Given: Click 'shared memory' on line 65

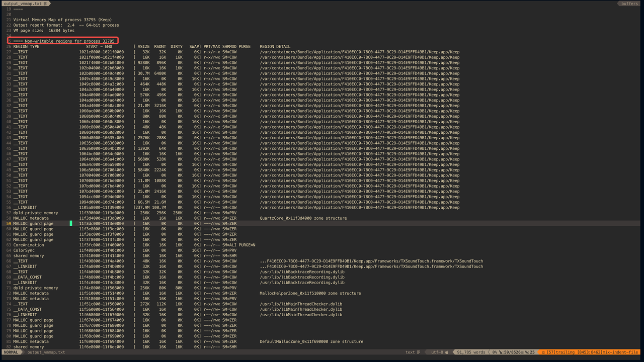Looking at the screenshot, I should 28,255.
